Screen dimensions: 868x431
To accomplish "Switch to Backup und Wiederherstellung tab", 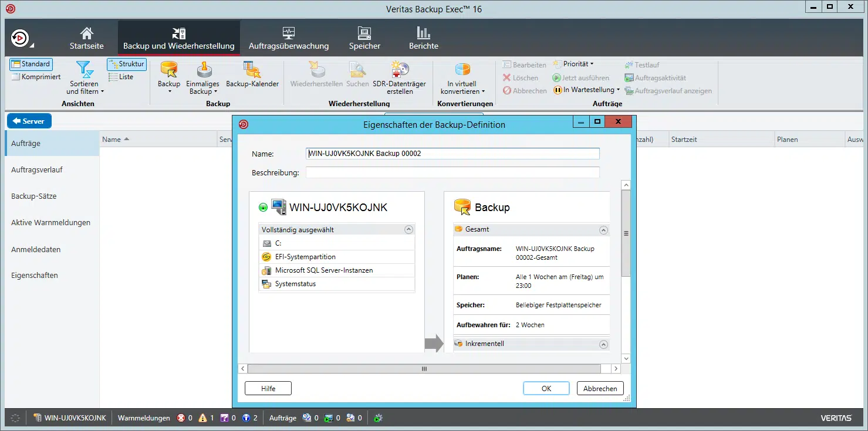I will click(x=179, y=38).
